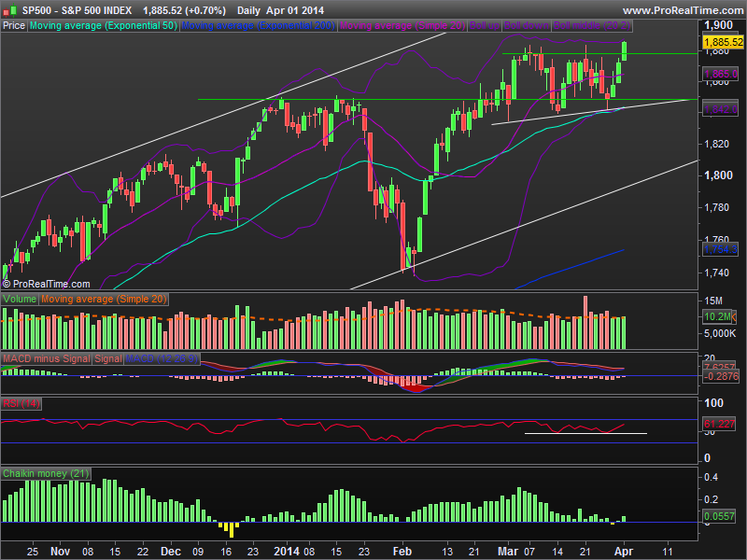The width and height of the screenshot is (747, 560).
Task: Click the purple 1,842.0 price tag
Action: coord(721,109)
